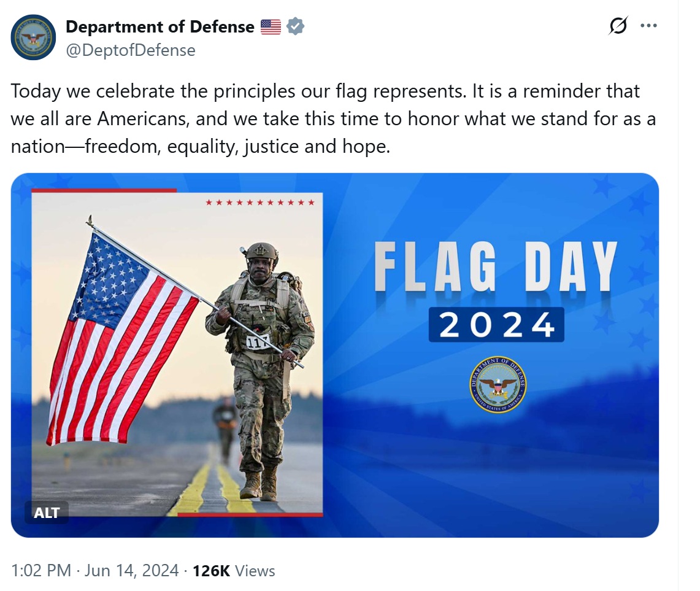Open the three-dot more options menu

point(648,26)
